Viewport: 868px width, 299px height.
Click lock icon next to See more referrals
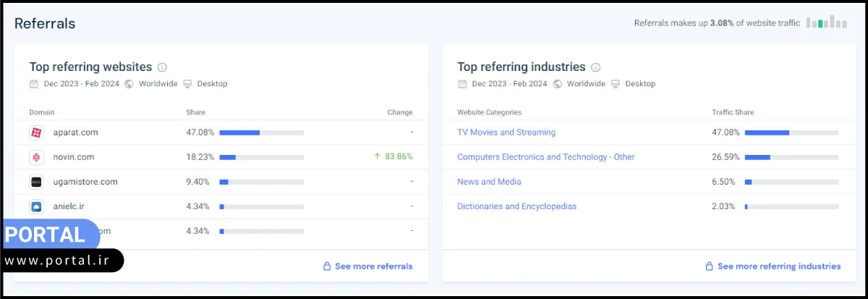click(327, 266)
